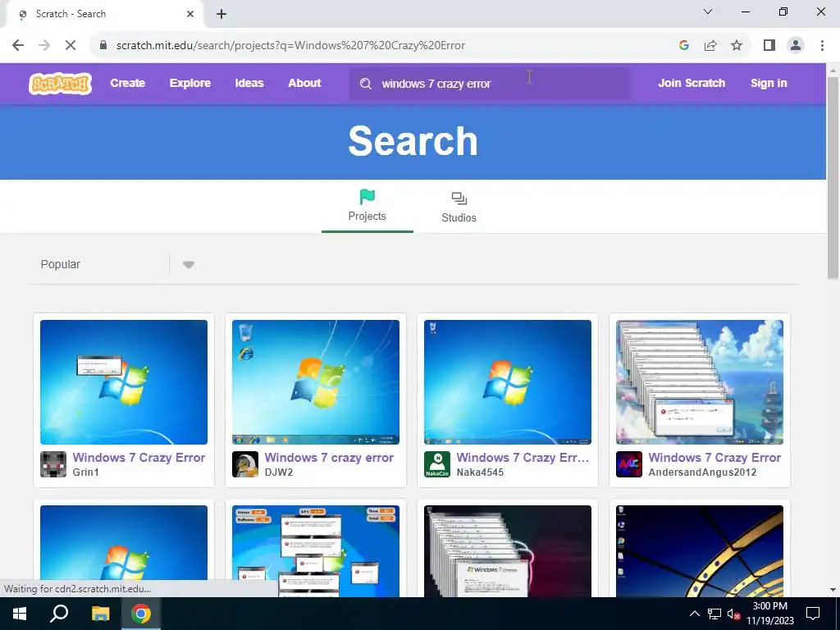Viewport: 840px width, 630px height.
Task: Click the forward navigation arrow
Action: coord(44,45)
